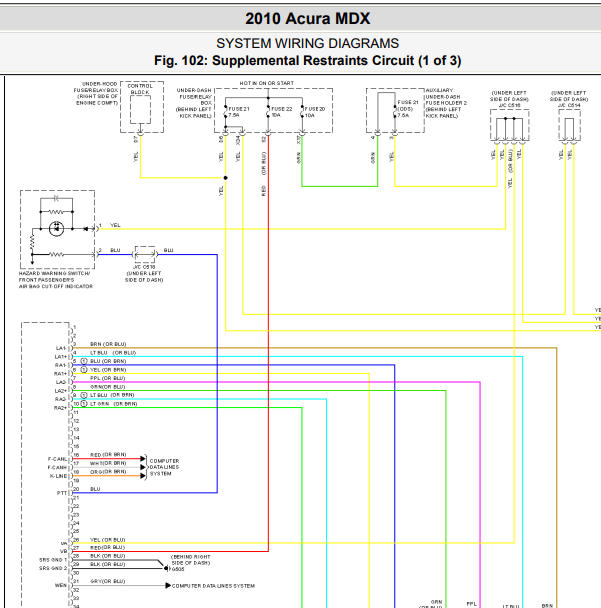Click the 'BLU' wire label at pin 20
The height and width of the screenshot is (608, 601).
tap(95, 489)
